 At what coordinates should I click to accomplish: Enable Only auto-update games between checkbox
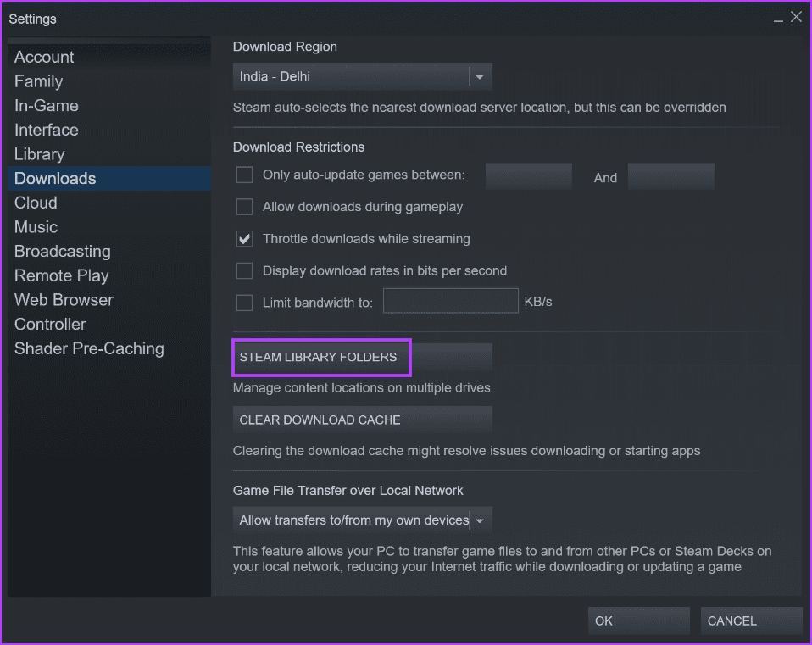(244, 175)
